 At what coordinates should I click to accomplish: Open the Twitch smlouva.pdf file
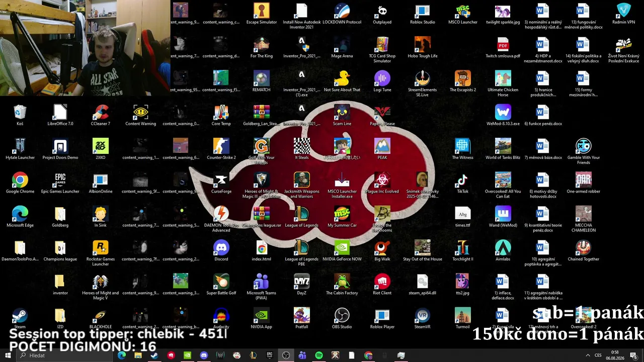[x=503, y=45]
